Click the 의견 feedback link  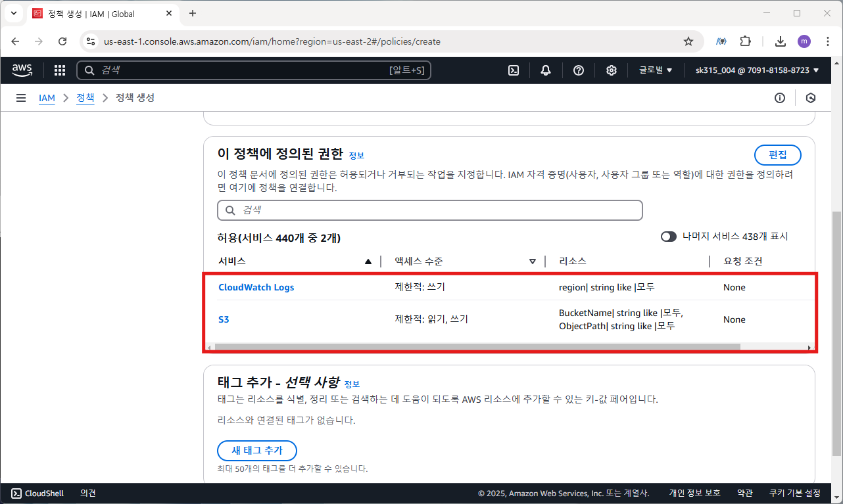(88, 493)
